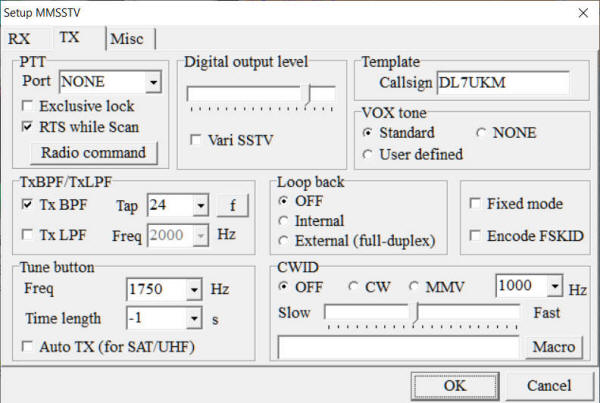Enable the Tx LPF checkbox
This screenshot has height=403, width=600.
coord(29,234)
